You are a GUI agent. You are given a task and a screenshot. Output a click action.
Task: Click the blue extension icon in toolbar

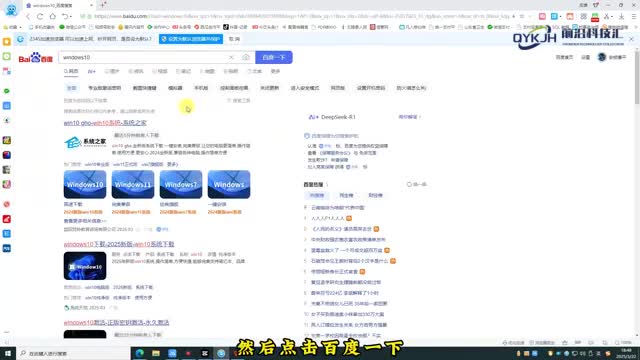click(554, 16)
